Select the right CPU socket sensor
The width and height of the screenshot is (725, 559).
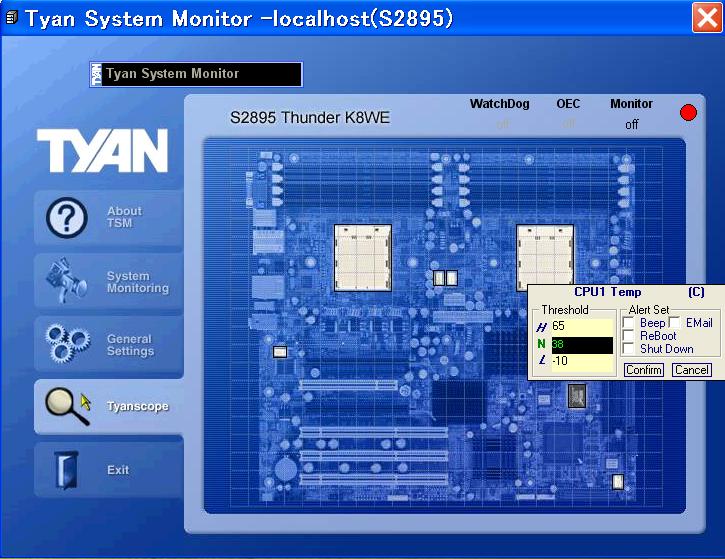click(545, 255)
